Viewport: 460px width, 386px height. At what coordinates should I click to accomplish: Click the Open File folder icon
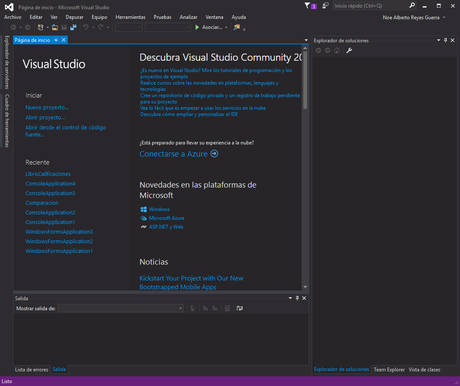pyautogui.click(x=55, y=27)
